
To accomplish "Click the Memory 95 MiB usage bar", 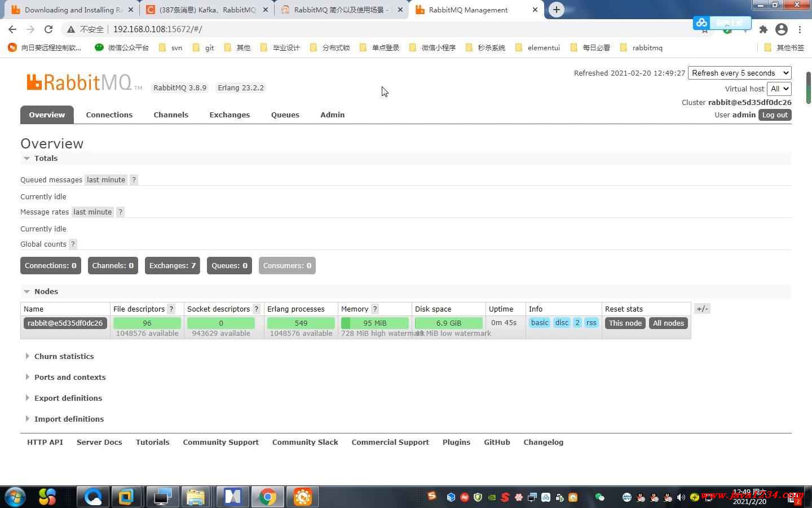I will coord(375,323).
